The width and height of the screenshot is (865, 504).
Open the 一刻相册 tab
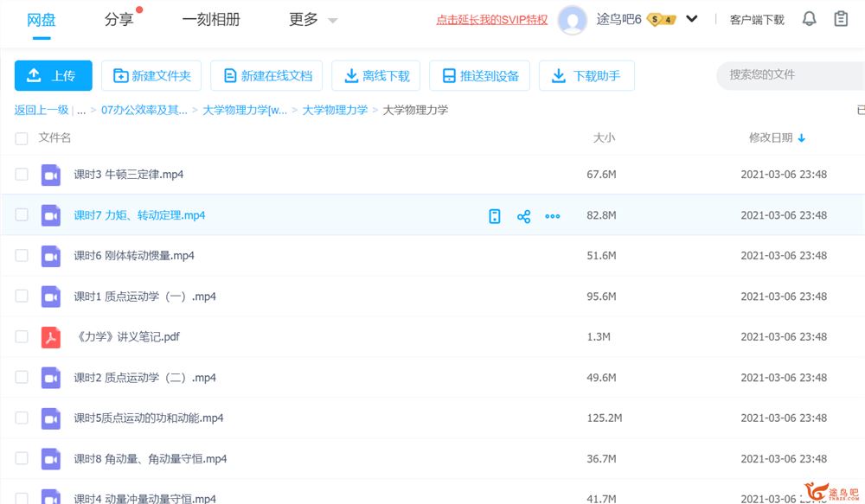coord(211,20)
